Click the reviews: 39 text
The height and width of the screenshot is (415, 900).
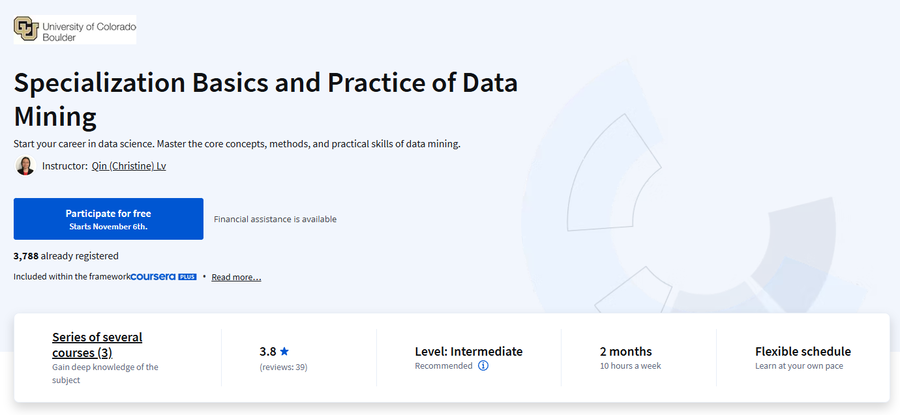pyautogui.click(x=283, y=367)
